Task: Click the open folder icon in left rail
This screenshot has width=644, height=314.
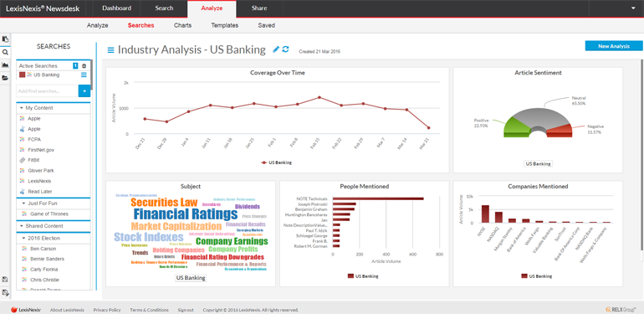Action: [5, 78]
